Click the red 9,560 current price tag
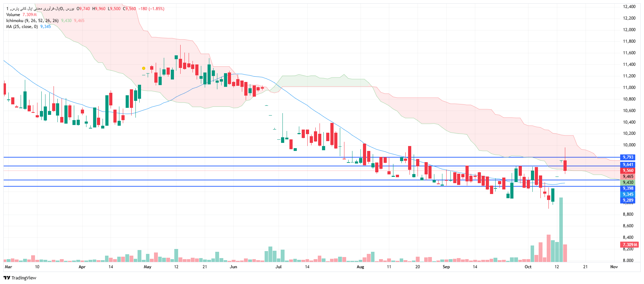This screenshot has width=644, height=284. 628,171
